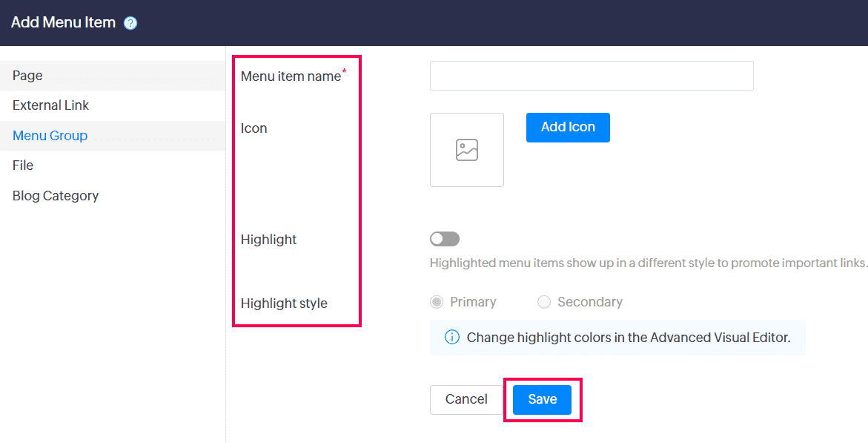This screenshot has height=443, width=868.
Task: Choose the Secondary highlight style radio
Action: pyautogui.click(x=544, y=301)
